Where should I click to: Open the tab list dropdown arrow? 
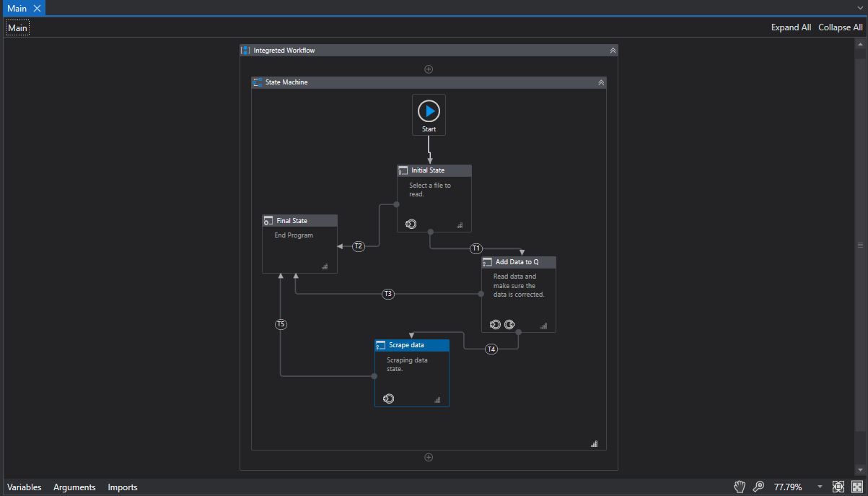(861, 9)
